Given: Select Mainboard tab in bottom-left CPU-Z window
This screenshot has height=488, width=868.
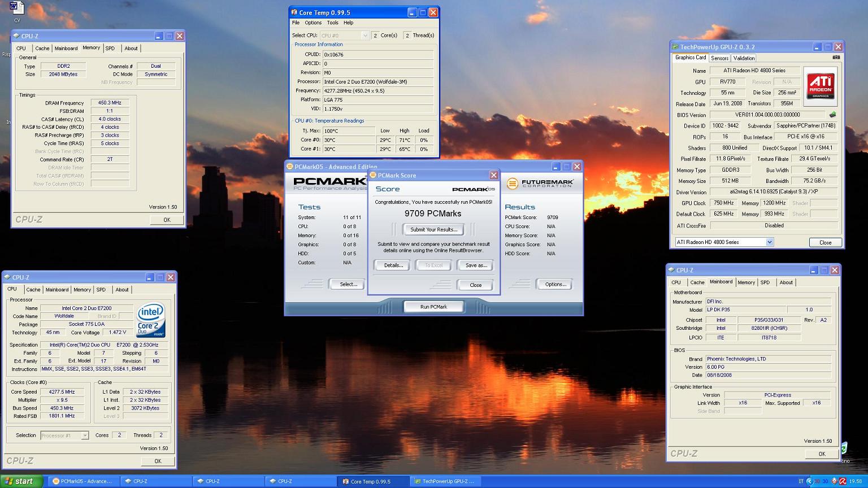Looking at the screenshot, I should [57, 290].
